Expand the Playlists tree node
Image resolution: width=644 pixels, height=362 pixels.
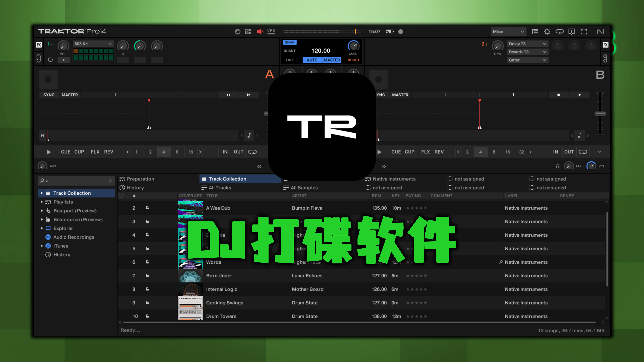pos(42,202)
